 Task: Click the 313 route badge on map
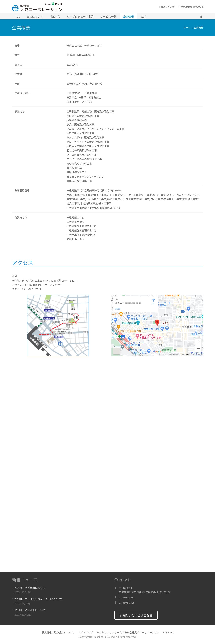click(x=183, y=311)
